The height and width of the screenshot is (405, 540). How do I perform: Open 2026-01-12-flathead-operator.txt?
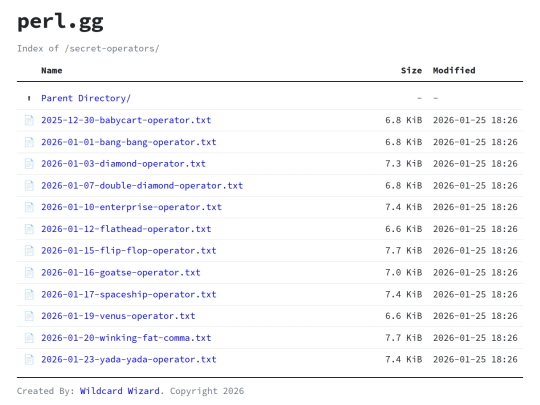tap(126, 229)
